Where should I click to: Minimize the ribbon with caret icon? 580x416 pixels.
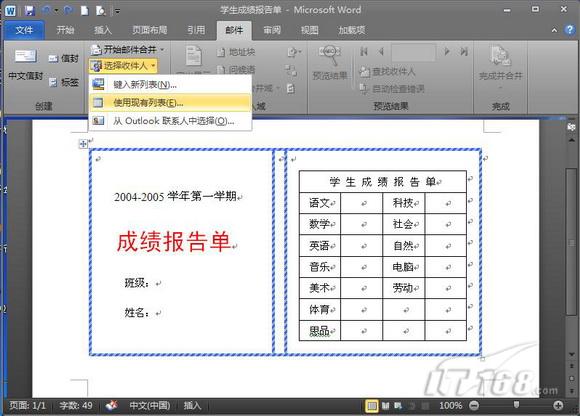pos(554,30)
